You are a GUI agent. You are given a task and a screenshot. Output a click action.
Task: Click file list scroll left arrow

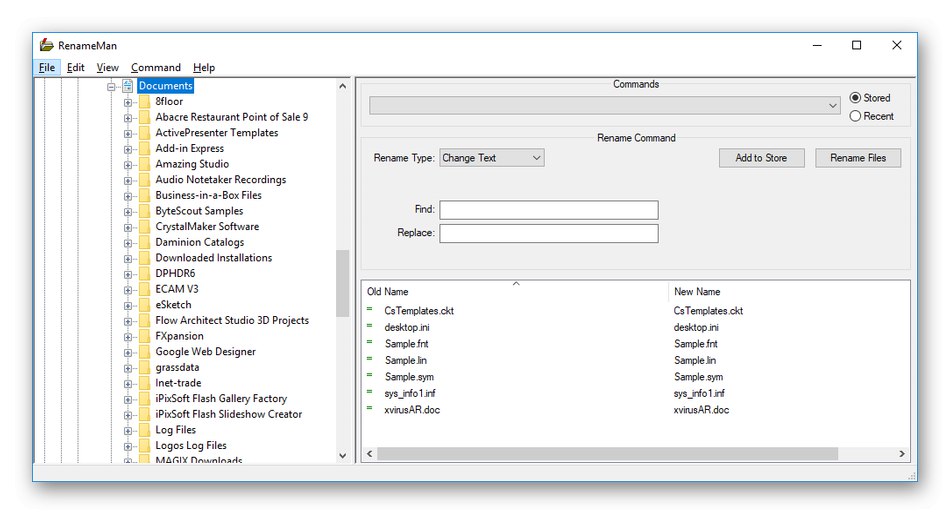[370, 454]
